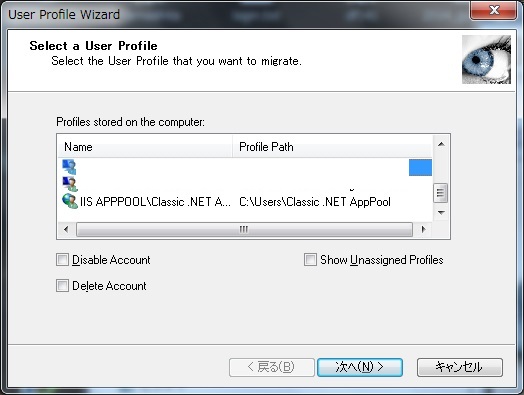
Task: Tick the Delete Account checkbox
Action: pos(62,286)
